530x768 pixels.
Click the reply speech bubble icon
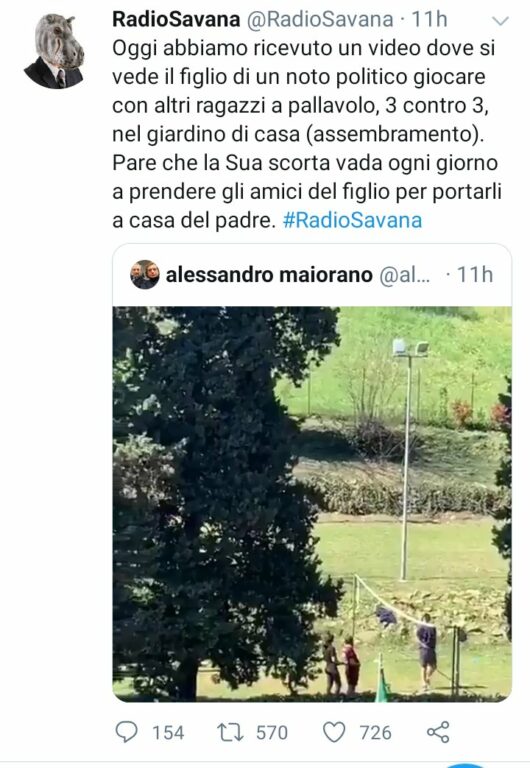126,732
